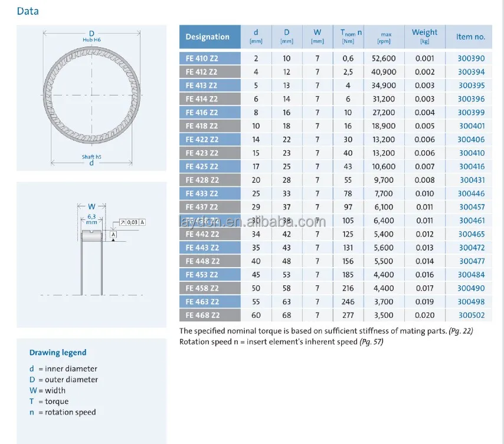This screenshot has width=504, height=444.
Task: Select the FE 425 Z2 designation cell
Action: pyautogui.click(x=202, y=167)
